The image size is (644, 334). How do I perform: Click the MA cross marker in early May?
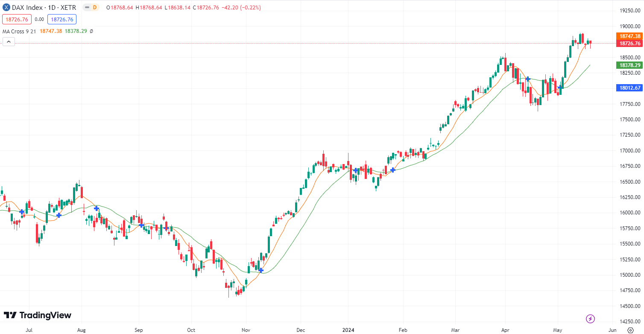click(560, 87)
